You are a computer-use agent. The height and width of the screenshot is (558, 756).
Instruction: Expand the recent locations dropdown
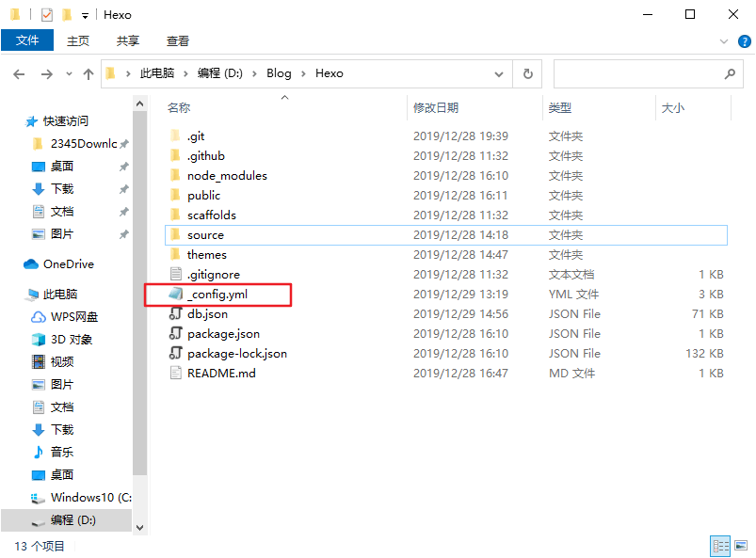coord(69,73)
